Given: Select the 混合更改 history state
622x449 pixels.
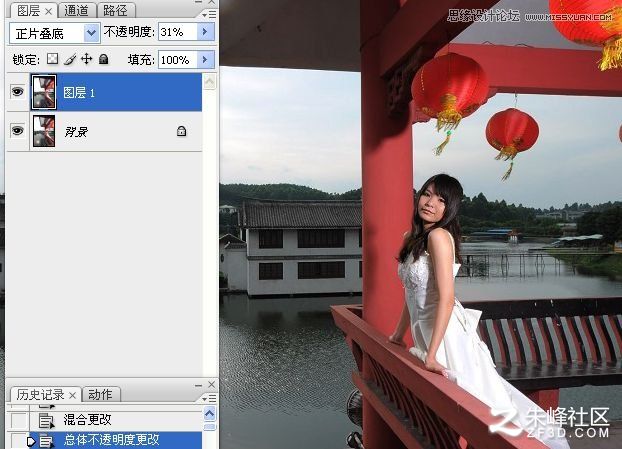Looking at the screenshot, I should click(x=104, y=420).
